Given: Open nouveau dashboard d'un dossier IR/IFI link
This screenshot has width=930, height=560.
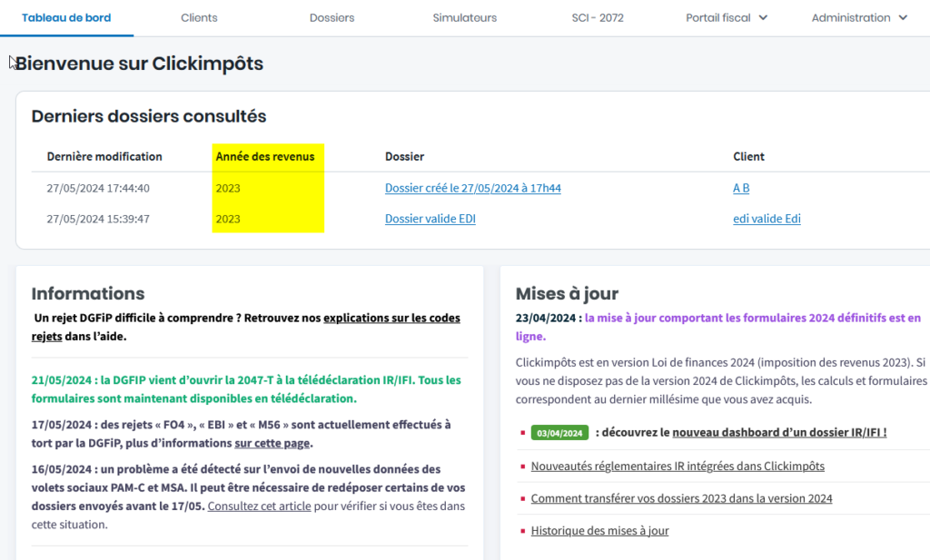Looking at the screenshot, I should click(x=778, y=433).
